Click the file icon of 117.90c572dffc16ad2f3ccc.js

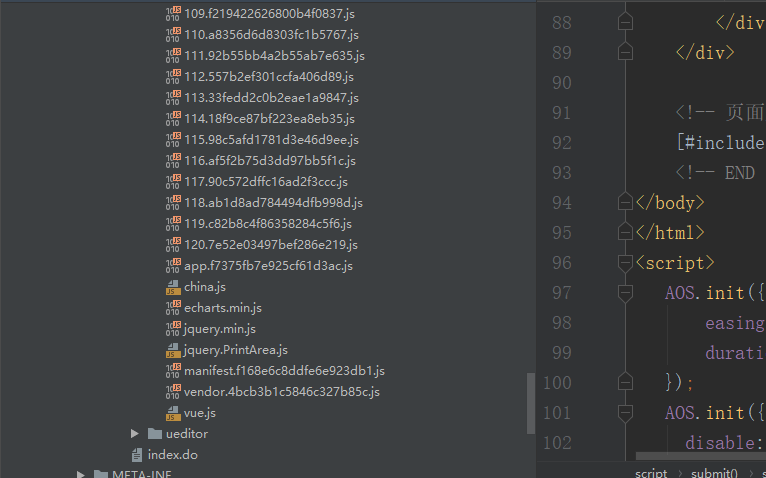click(x=173, y=182)
